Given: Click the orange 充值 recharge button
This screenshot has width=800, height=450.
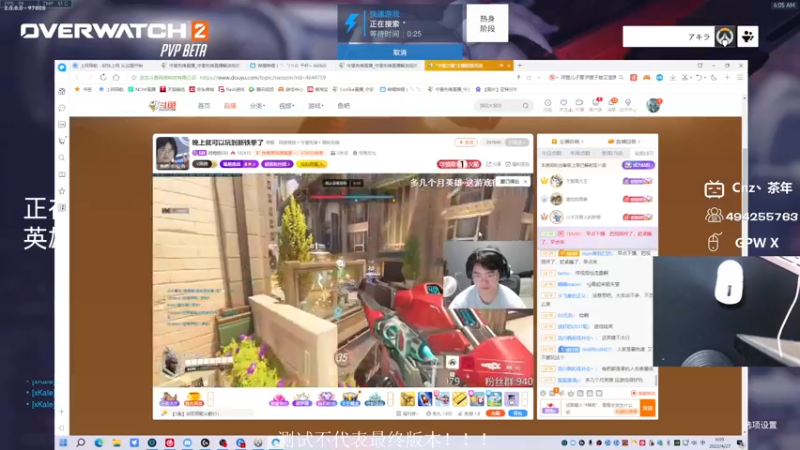Looking at the screenshot, I should pyautogui.click(x=495, y=413).
